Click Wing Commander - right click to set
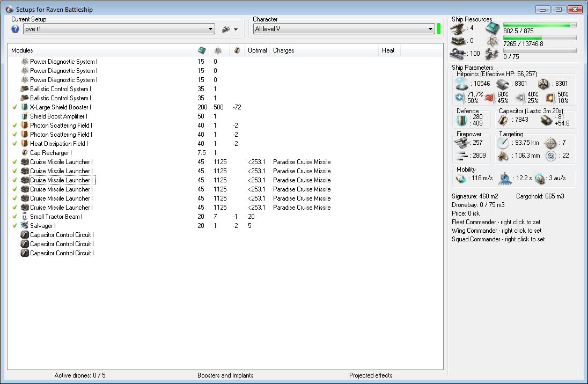The width and height of the screenshot is (588, 384). pyautogui.click(x=496, y=231)
